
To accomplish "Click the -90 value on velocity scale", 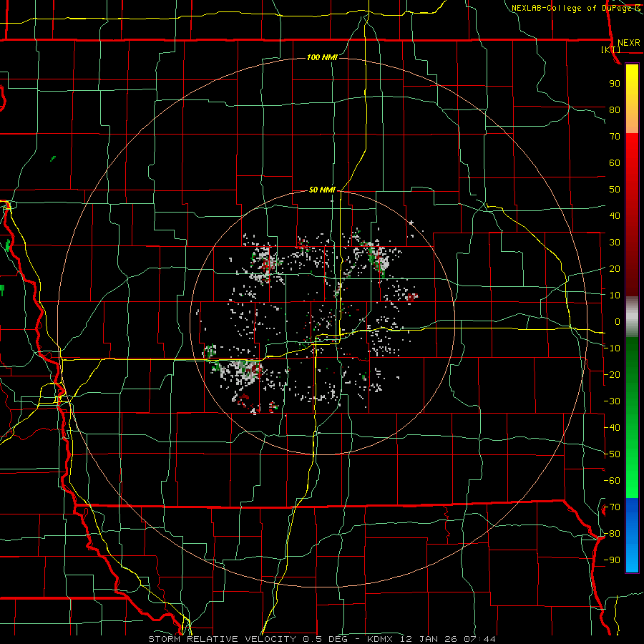I will (x=612, y=560).
